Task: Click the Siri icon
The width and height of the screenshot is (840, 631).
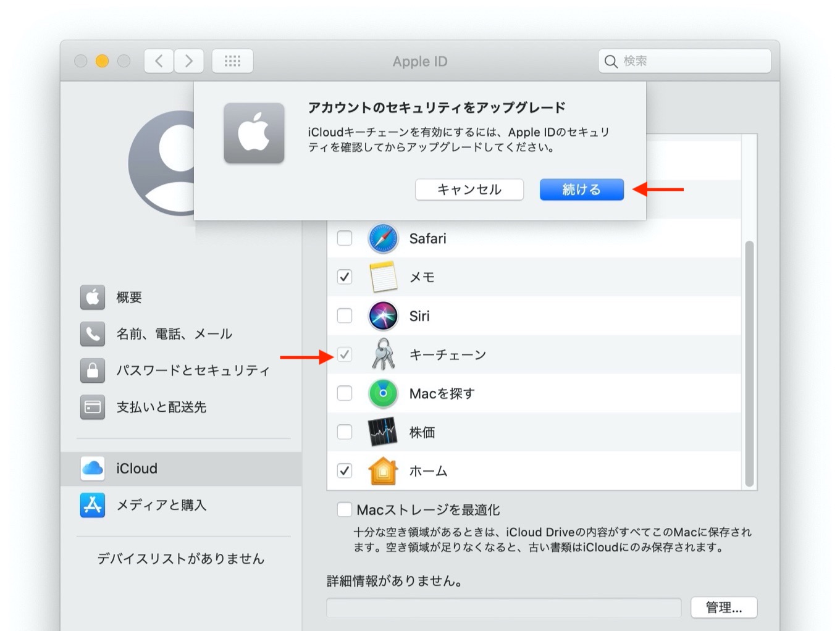Action: [383, 316]
